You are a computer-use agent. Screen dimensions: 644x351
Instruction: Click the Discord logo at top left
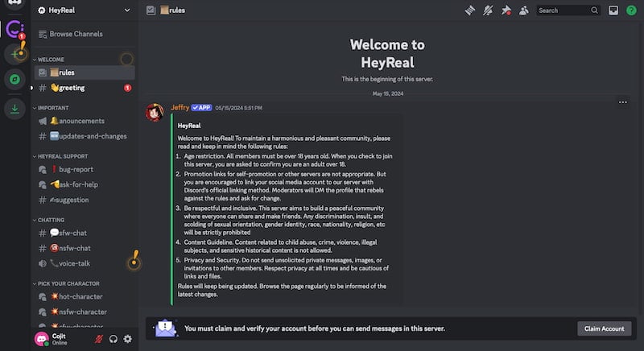(14, 3)
